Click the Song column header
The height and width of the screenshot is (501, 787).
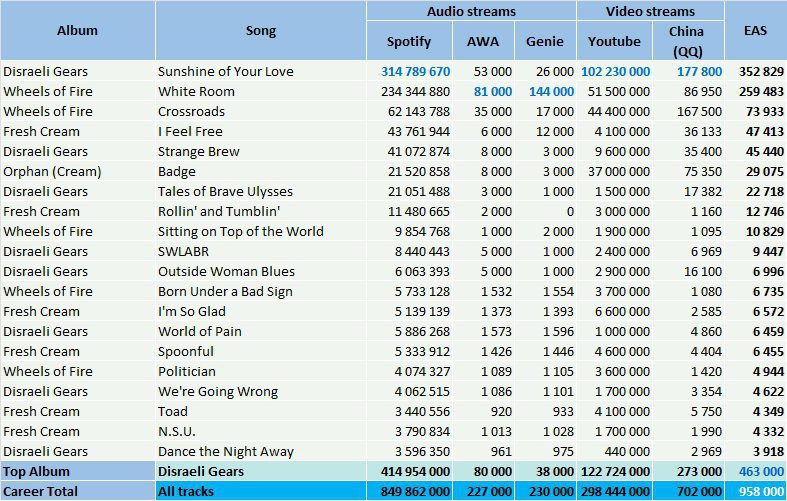[x=260, y=31]
